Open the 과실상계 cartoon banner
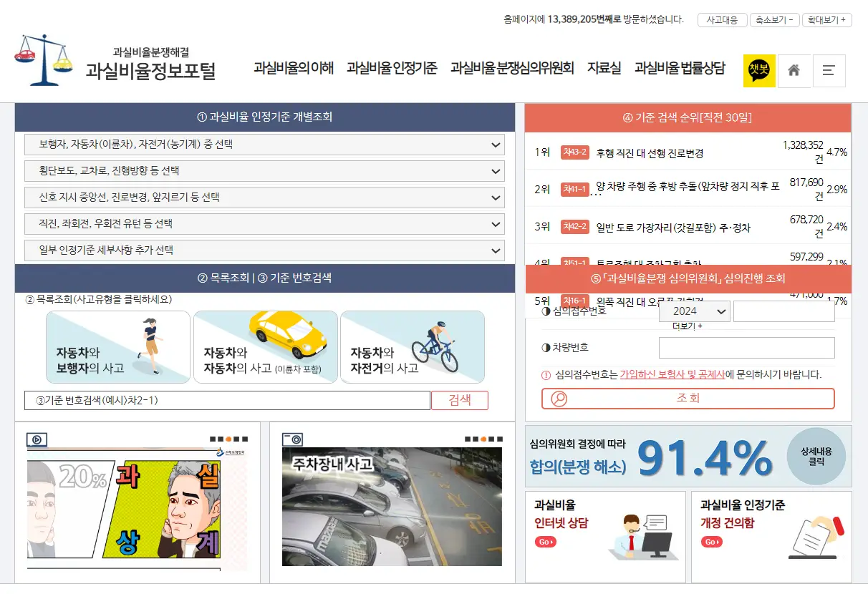The image size is (868, 594). 136,508
